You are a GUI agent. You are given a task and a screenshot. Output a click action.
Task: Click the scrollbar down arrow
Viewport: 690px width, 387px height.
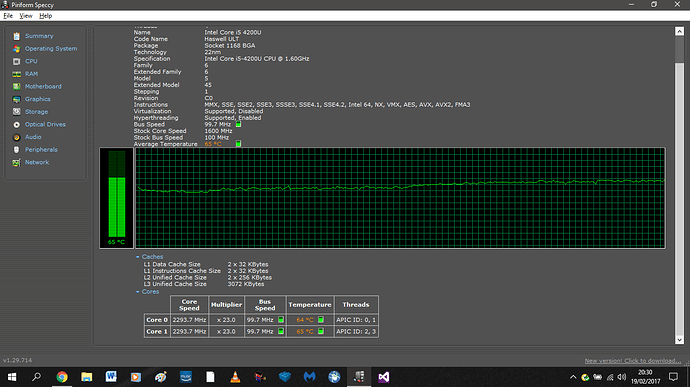pyautogui.click(x=679, y=339)
